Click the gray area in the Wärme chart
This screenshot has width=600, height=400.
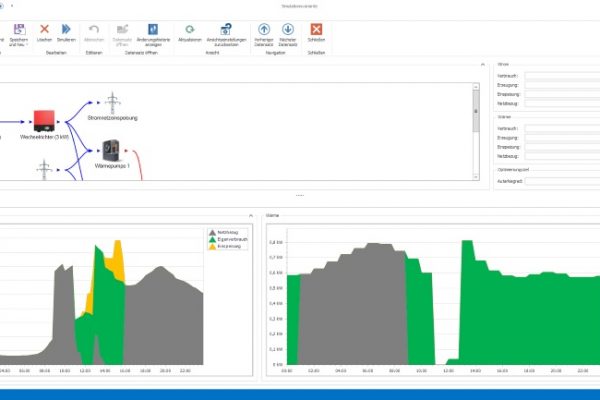pos(352,306)
